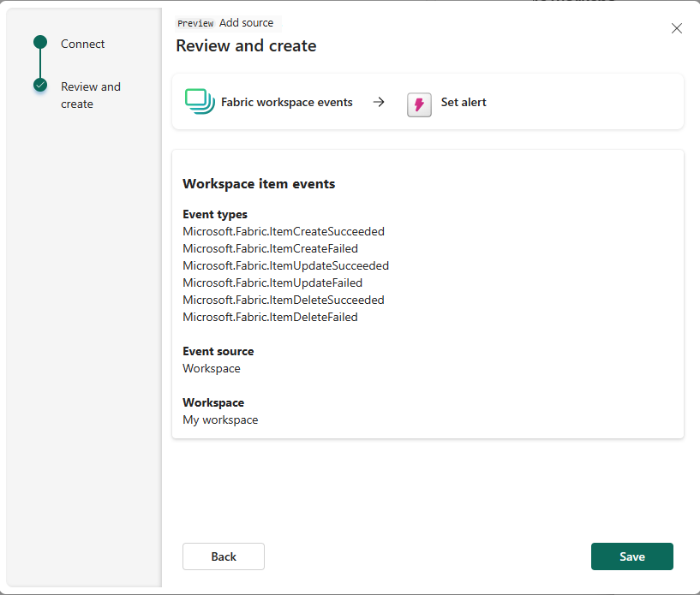Select Microsoft.Fabric.ItemCreateSucceeded text
Screen dimensions: 700x595
284,231
